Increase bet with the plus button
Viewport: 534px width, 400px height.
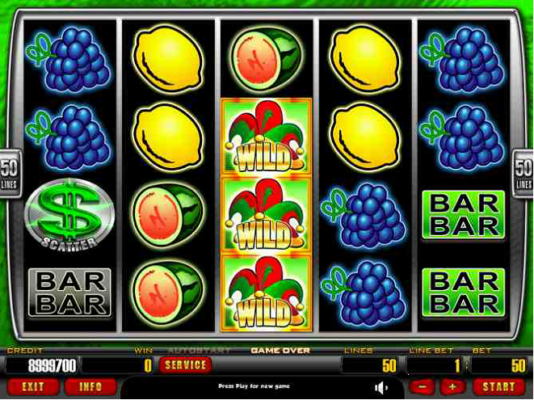453,387
